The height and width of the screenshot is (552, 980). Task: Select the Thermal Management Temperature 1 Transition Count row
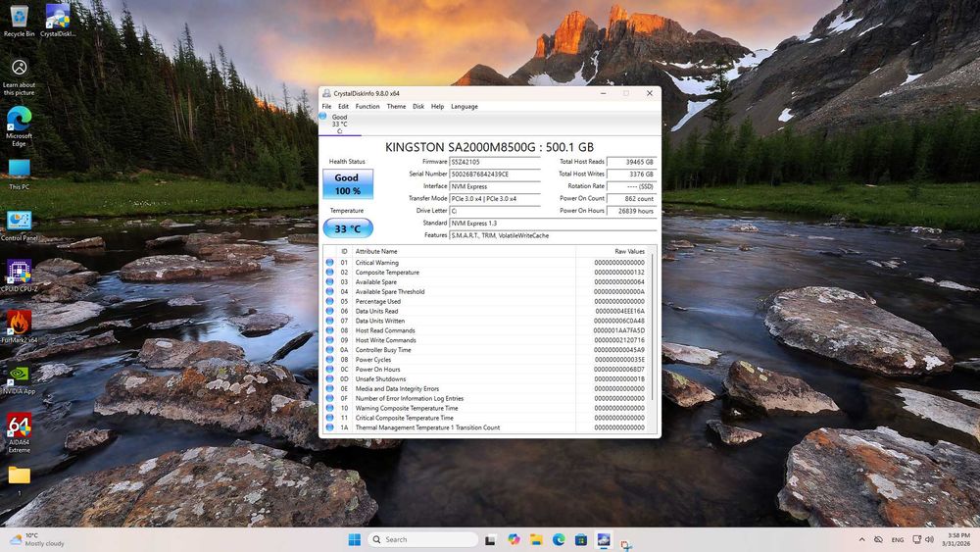coord(487,427)
